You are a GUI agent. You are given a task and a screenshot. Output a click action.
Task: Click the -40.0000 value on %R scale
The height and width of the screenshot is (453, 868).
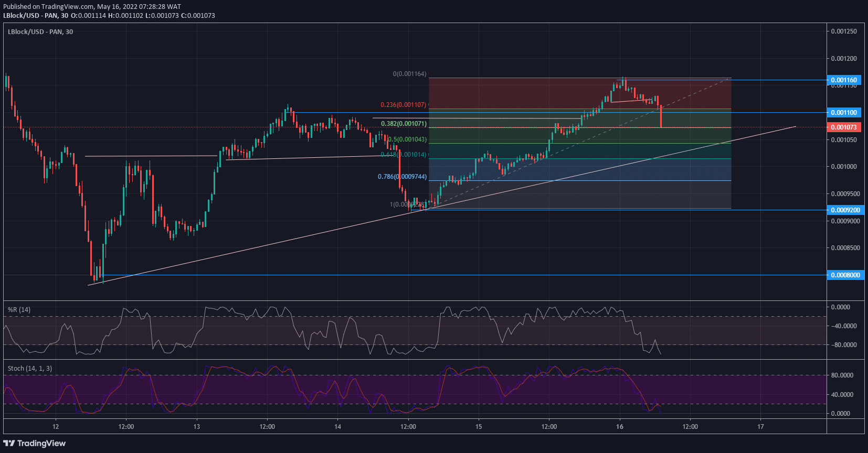click(843, 326)
